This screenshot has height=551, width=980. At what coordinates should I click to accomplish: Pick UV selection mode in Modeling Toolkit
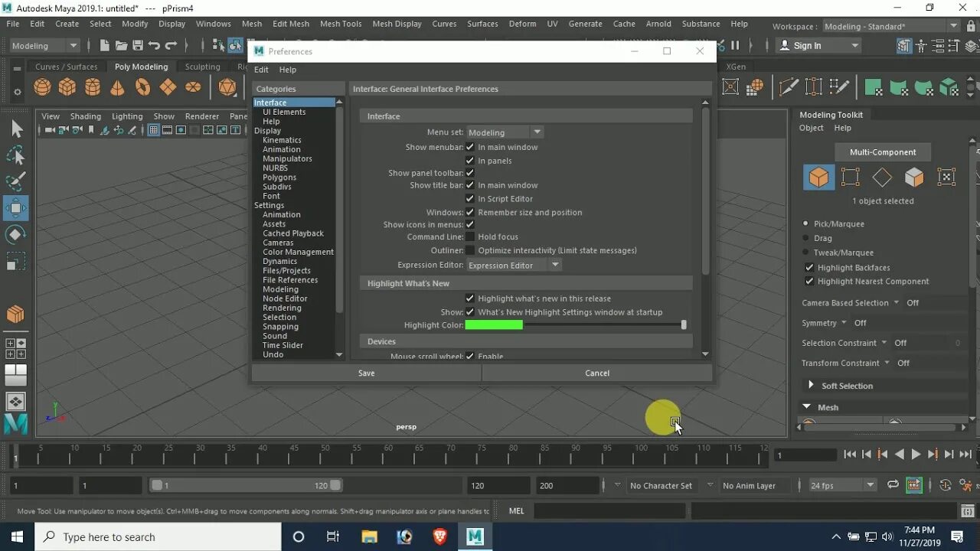point(946,178)
